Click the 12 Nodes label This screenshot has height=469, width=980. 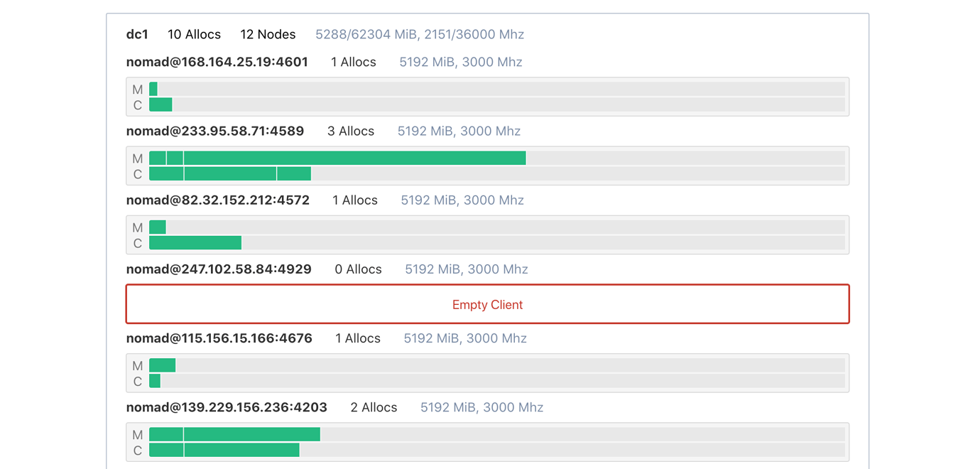tap(268, 33)
